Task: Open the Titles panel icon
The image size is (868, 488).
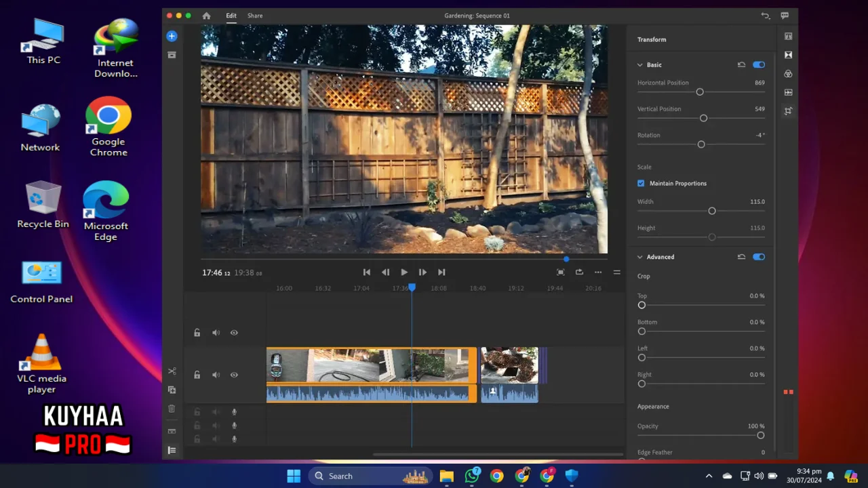Action: click(788, 37)
